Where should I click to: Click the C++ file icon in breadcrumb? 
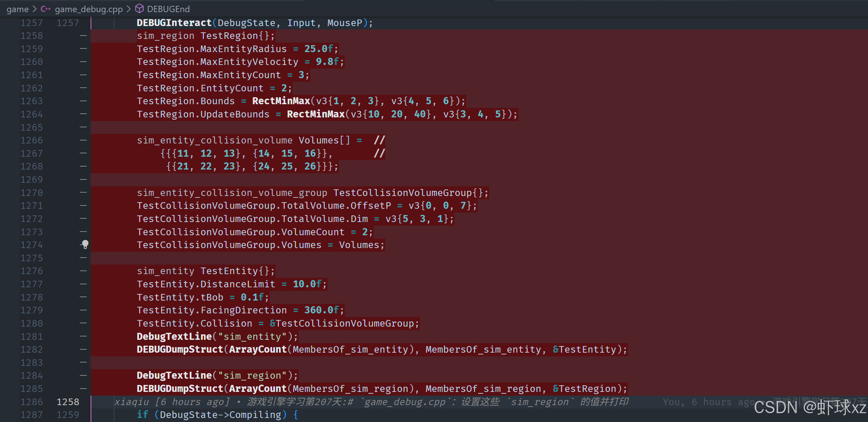click(45, 9)
